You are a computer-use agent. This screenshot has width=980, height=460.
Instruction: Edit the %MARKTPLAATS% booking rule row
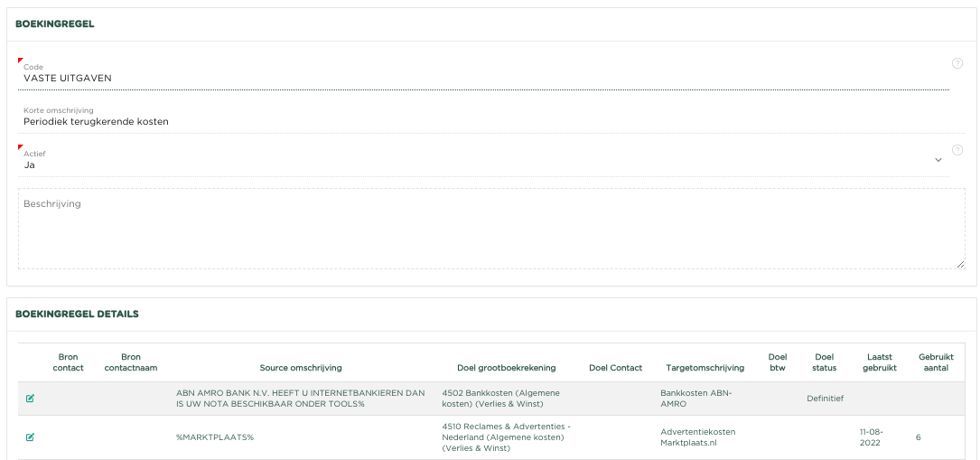(x=30, y=437)
